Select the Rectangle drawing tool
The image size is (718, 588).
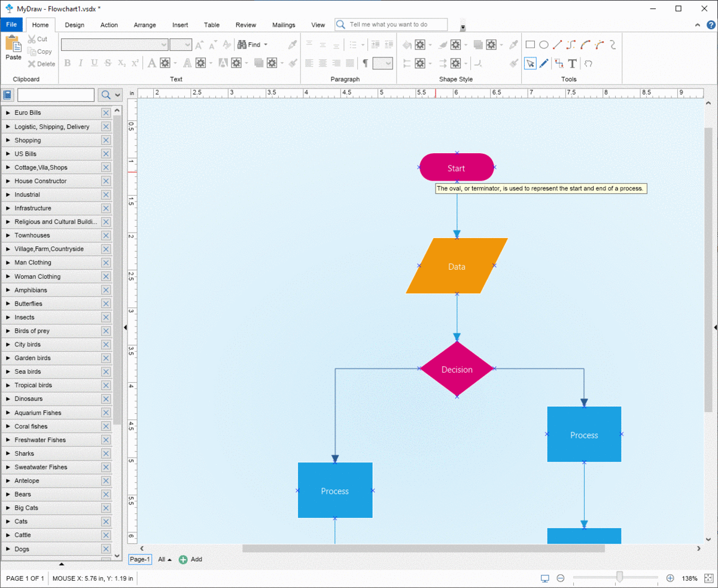tap(530, 45)
